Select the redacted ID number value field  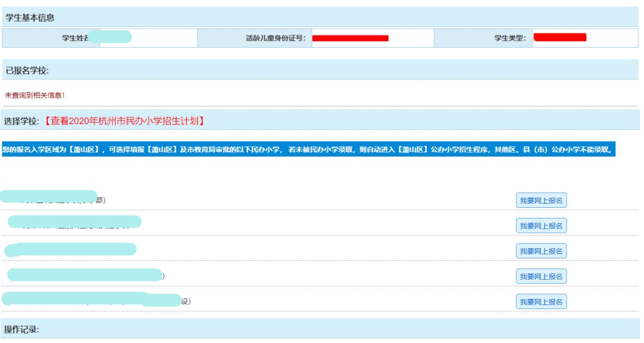(x=350, y=38)
